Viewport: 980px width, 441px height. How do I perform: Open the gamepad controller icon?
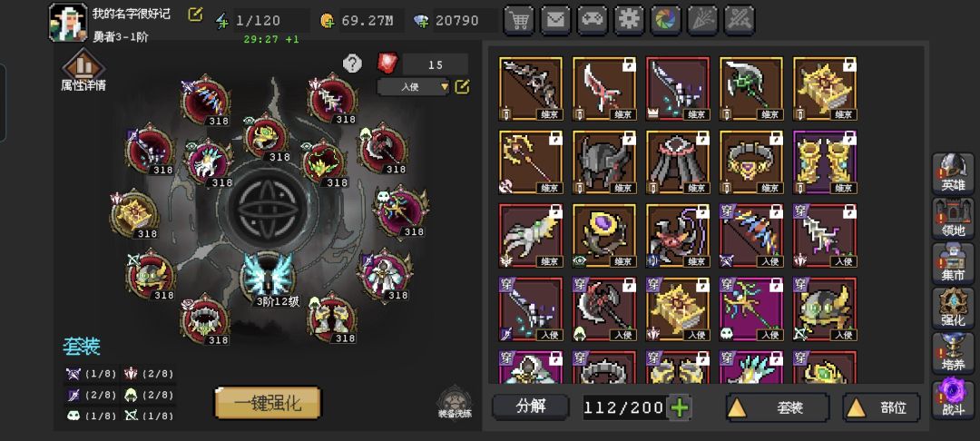[x=593, y=20]
